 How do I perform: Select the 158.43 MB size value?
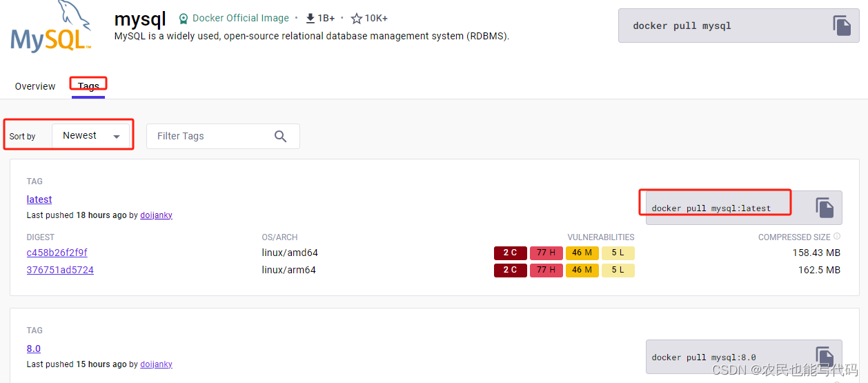pos(816,253)
